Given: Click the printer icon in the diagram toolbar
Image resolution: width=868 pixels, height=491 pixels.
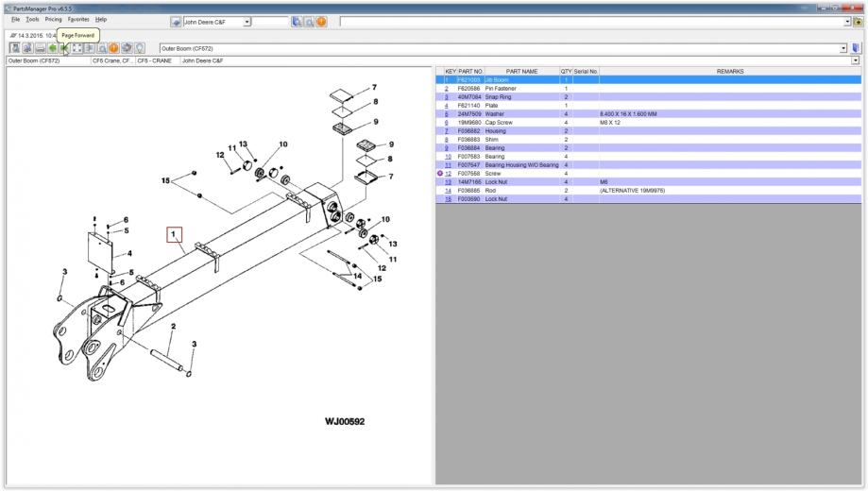Looking at the screenshot, I should 40,48.
